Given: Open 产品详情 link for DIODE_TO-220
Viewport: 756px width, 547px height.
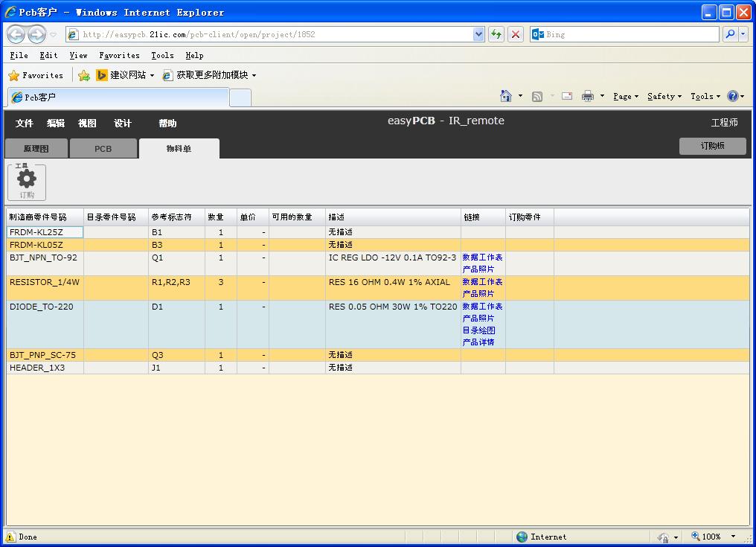Looking at the screenshot, I should coord(478,342).
